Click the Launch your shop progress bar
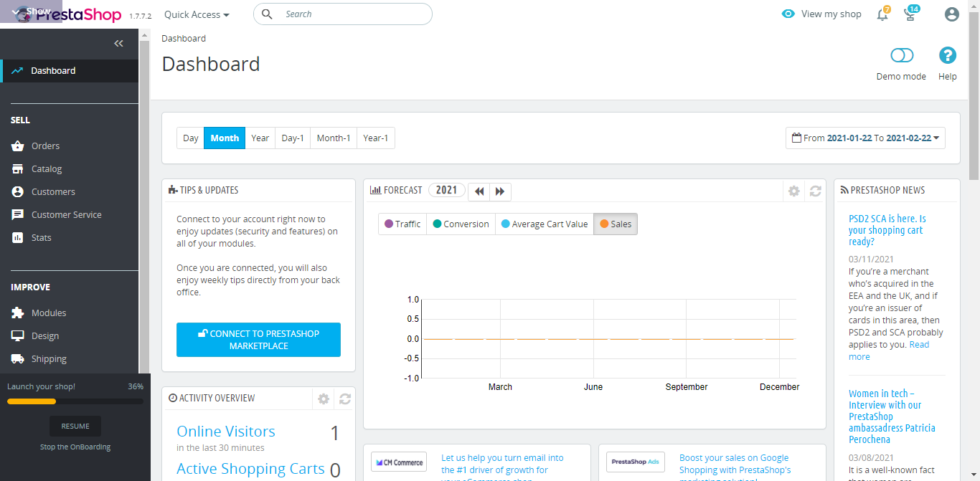980x481 pixels. pos(75,401)
